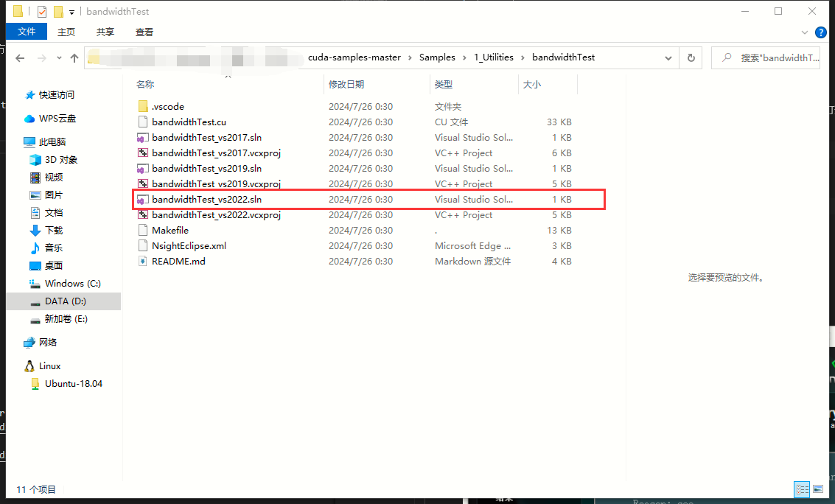Switch to the 查看 ribbon tab
This screenshot has height=504, width=835.
(144, 32)
